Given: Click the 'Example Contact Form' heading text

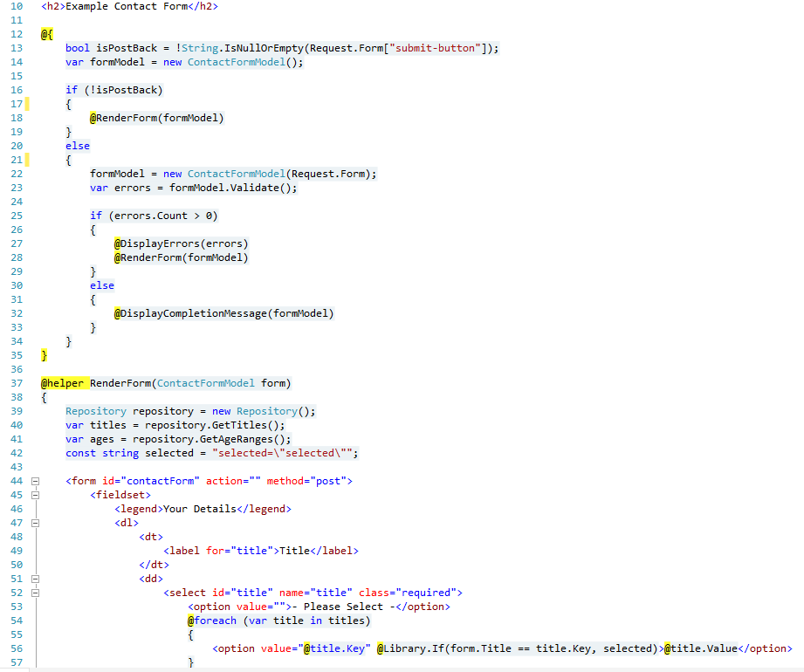Looking at the screenshot, I should pos(127,7).
